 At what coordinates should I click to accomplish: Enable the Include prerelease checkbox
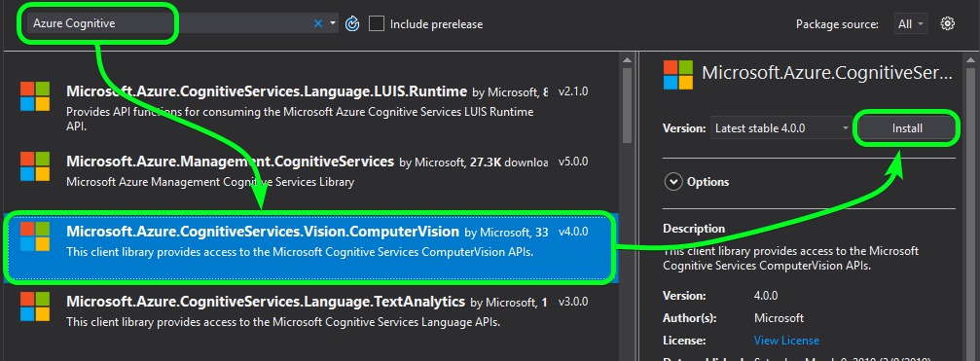pos(377,23)
